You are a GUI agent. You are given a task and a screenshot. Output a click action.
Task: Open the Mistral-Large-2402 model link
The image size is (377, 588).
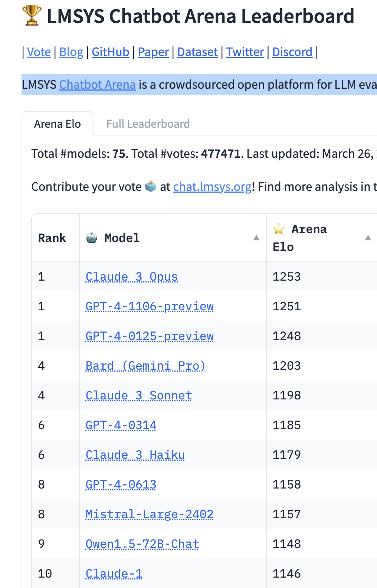pyautogui.click(x=150, y=514)
